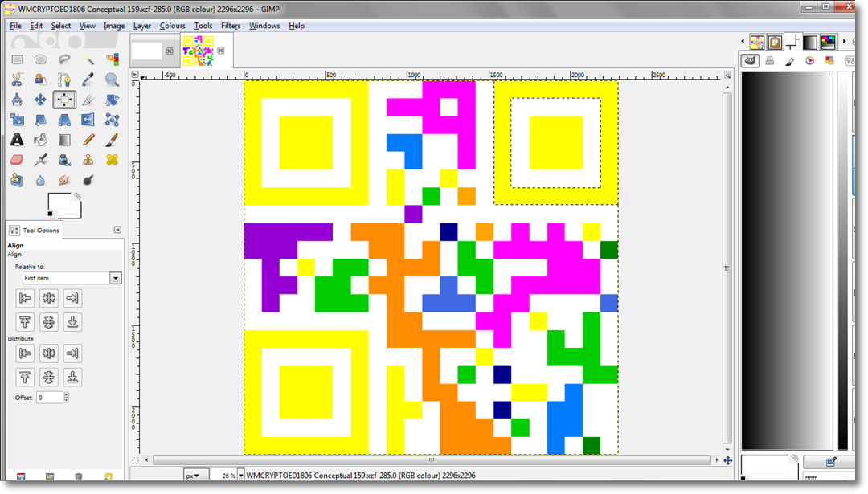Select the Free Select lasso tool

pos(64,59)
